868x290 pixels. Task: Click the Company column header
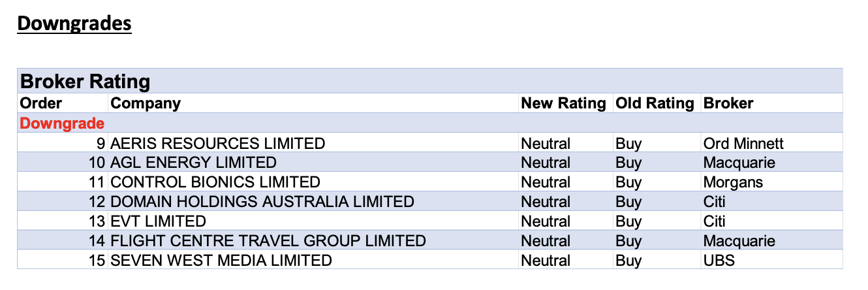[146, 103]
